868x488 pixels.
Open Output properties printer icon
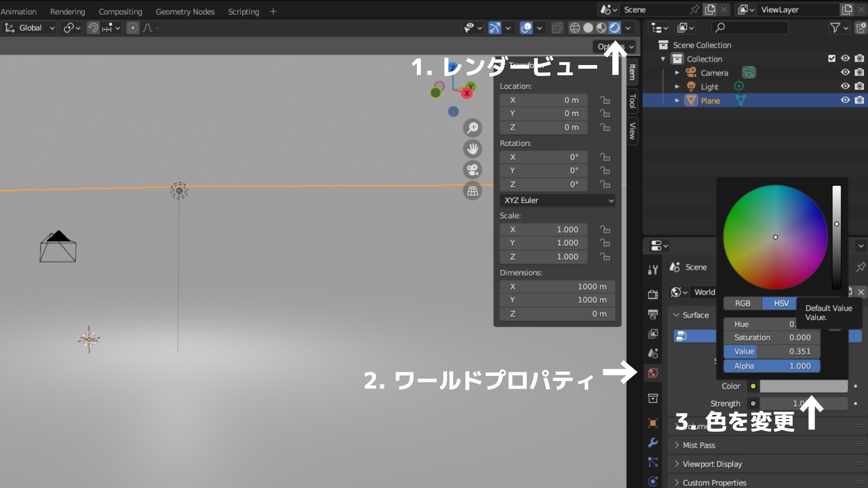653,314
